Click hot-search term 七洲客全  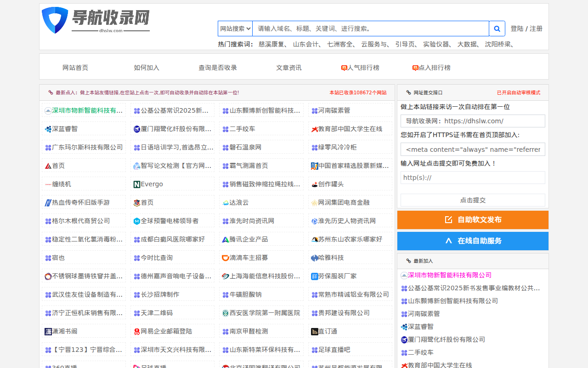[340, 44]
